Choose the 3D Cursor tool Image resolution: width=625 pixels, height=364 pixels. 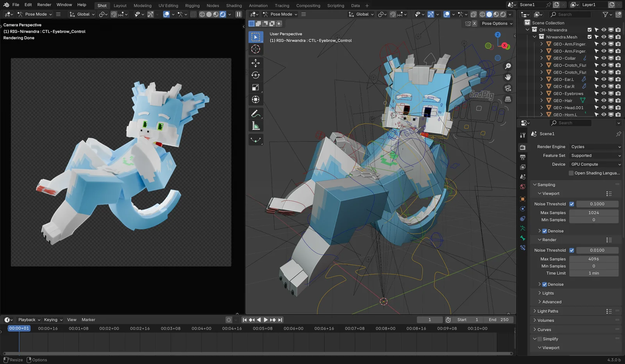pyautogui.click(x=255, y=49)
